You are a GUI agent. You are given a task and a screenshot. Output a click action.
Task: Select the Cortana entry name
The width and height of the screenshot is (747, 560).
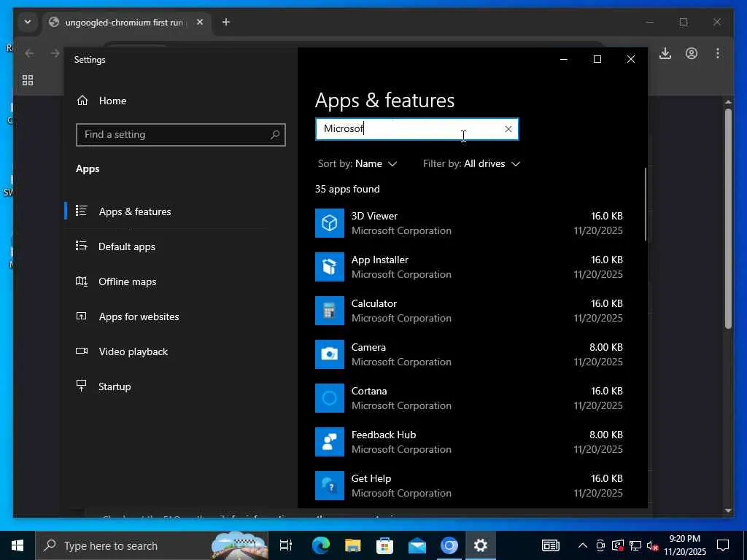369,392
